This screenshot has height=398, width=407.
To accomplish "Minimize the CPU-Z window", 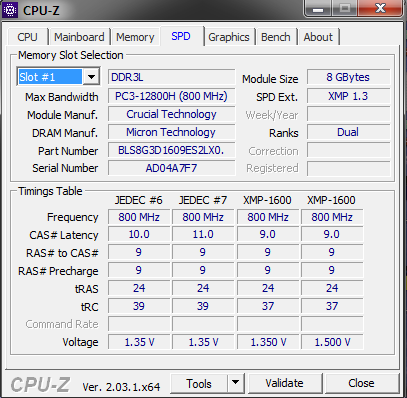I will coord(318,9).
